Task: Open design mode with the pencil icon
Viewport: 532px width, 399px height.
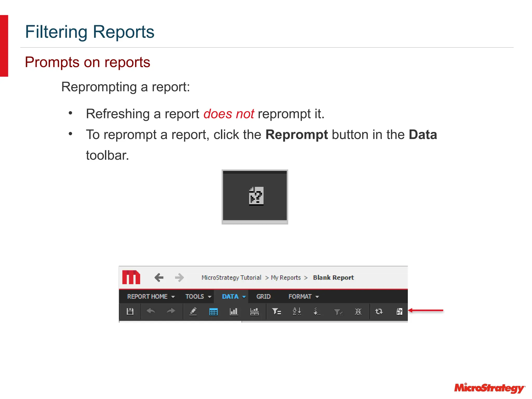Action: coord(193,311)
